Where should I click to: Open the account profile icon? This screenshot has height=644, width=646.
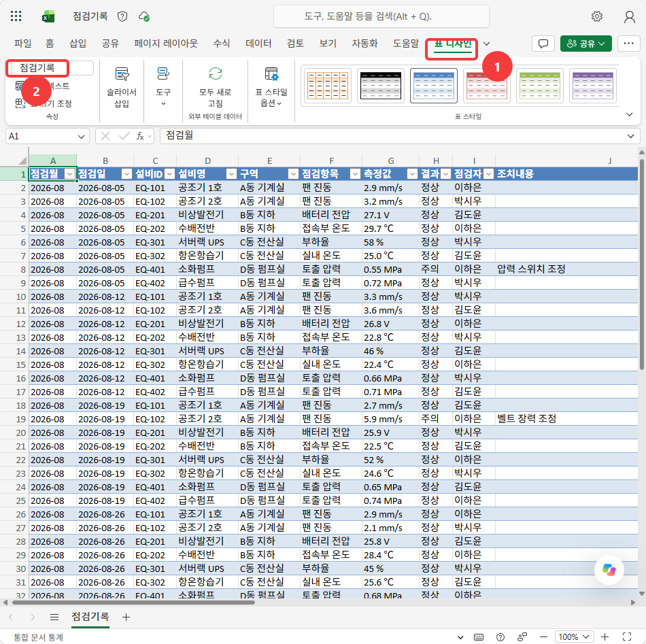click(x=629, y=16)
